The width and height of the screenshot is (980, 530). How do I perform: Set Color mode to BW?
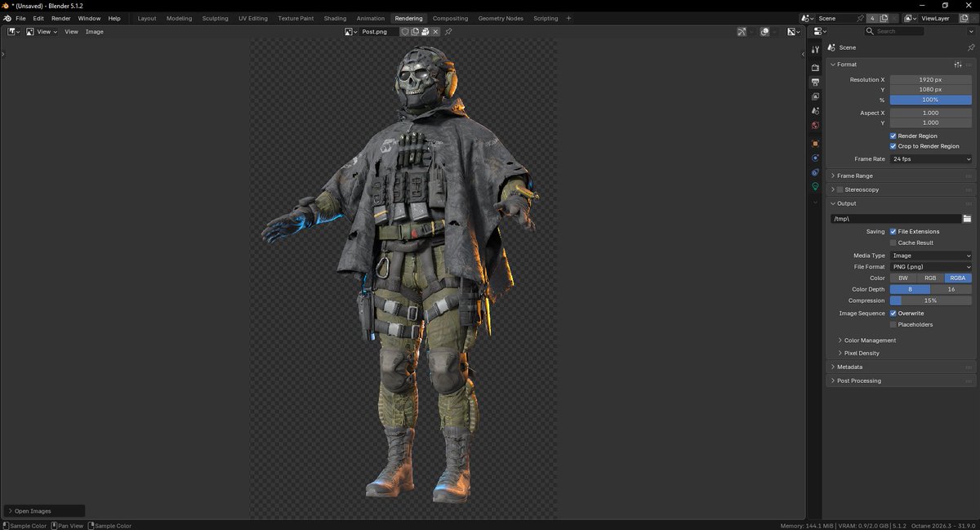[x=903, y=278]
